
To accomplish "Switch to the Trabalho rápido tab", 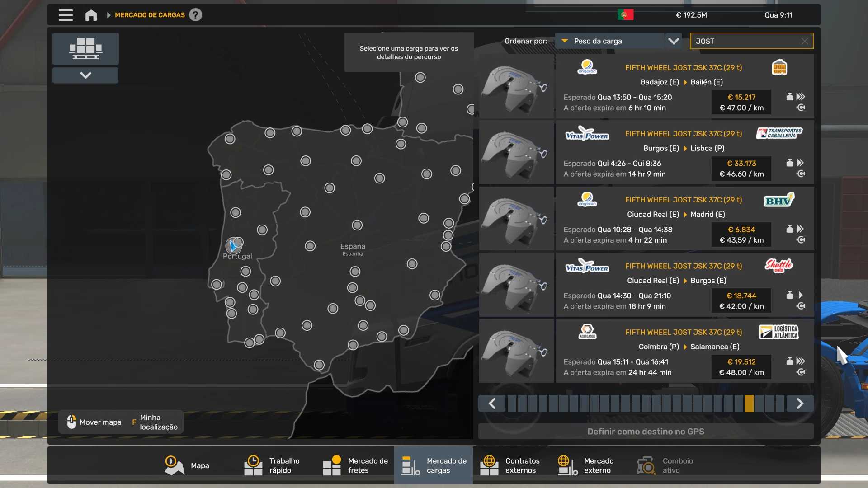I will click(x=272, y=465).
